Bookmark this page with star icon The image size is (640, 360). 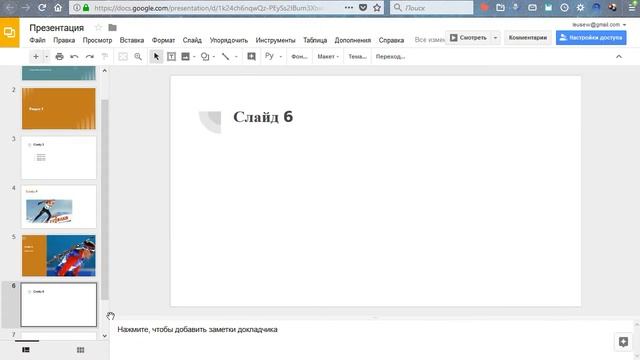[377, 7]
